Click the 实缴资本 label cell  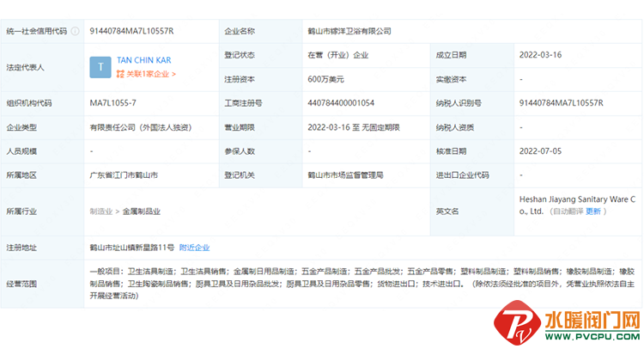[472, 79]
